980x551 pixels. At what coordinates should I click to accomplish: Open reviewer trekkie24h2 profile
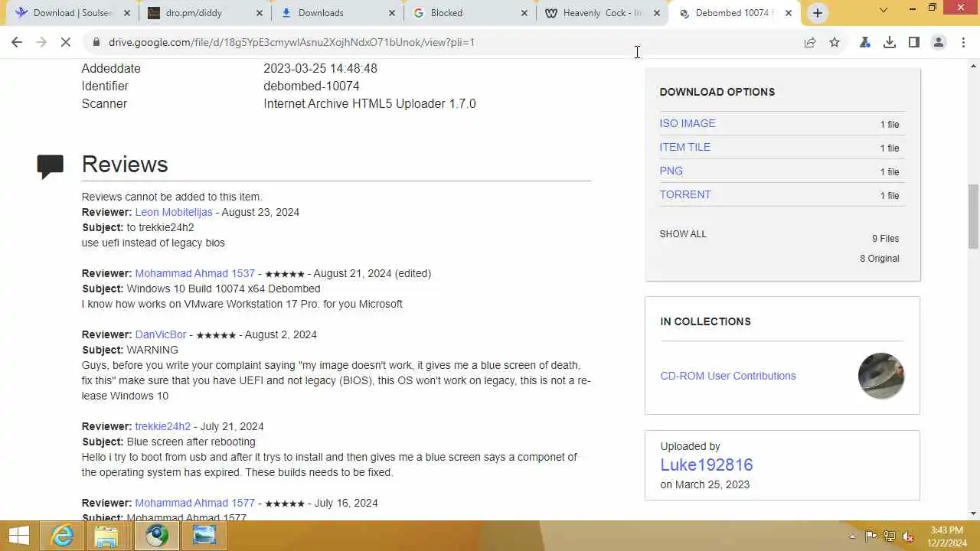pyautogui.click(x=162, y=426)
